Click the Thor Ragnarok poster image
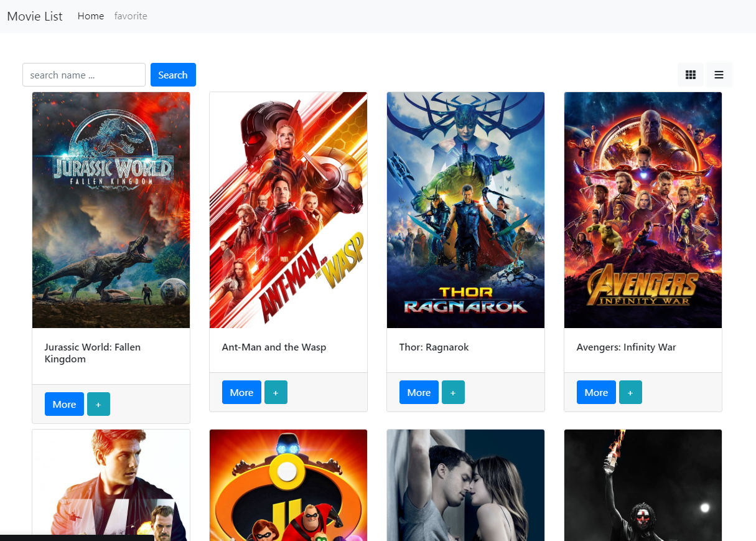This screenshot has height=541, width=756. (x=465, y=210)
